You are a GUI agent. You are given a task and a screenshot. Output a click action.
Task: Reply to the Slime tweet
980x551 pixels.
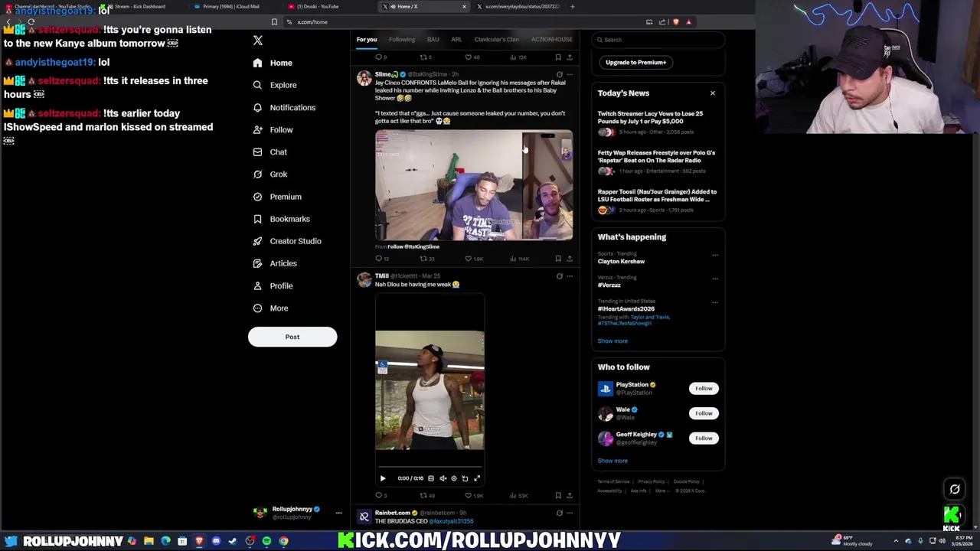coord(382,259)
